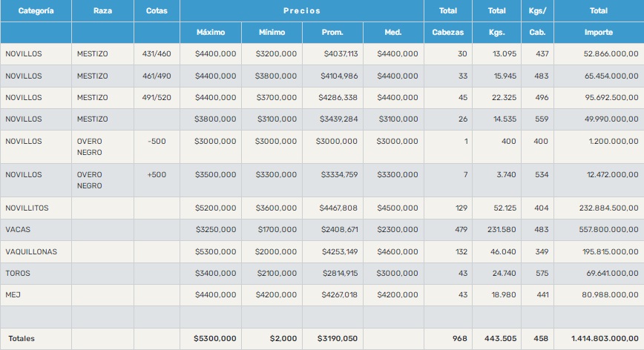644x350 pixels.
Task: Click the Máximo price subheader
Action: click(x=210, y=33)
